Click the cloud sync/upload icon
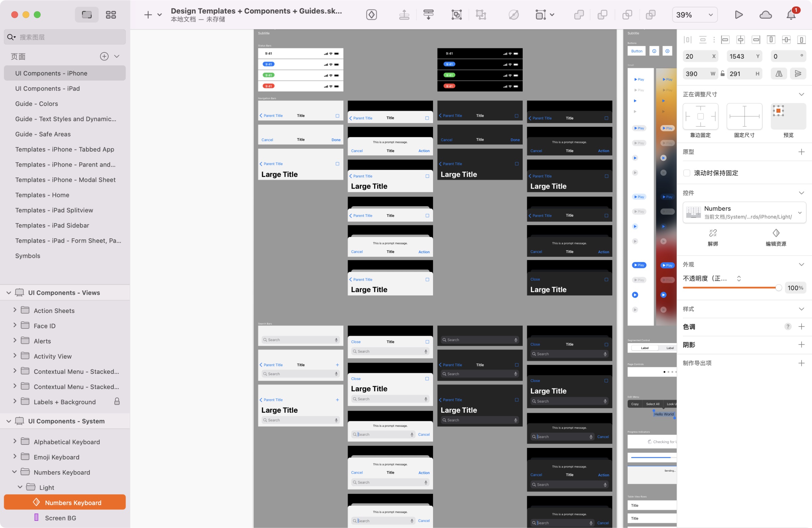 766,14
